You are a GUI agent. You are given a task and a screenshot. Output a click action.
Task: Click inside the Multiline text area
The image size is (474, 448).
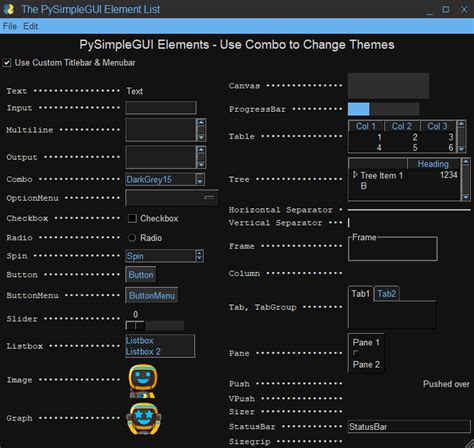[161, 130]
